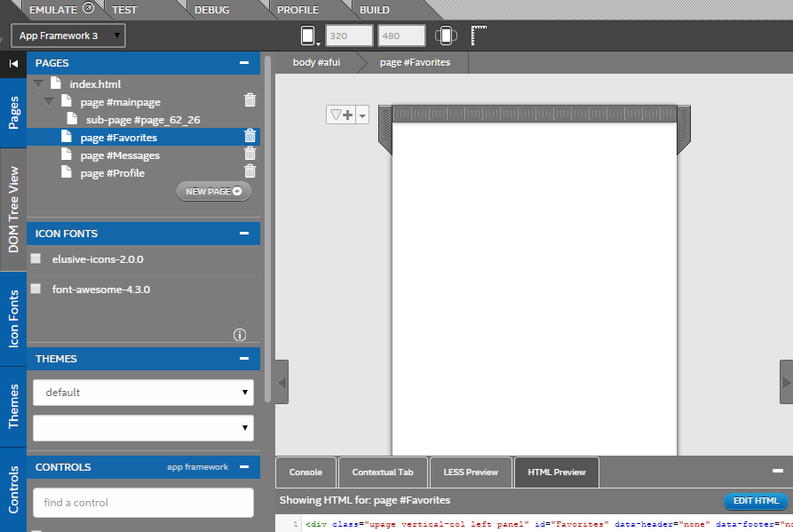The width and height of the screenshot is (793, 532).
Task: Open the empty second theme dropdown
Action: (143, 428)
